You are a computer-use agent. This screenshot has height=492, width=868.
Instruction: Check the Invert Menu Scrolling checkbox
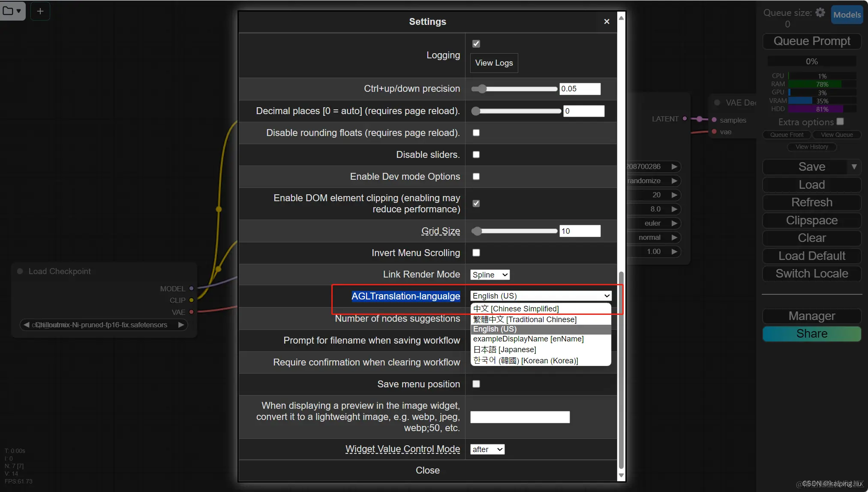[476, 253]
